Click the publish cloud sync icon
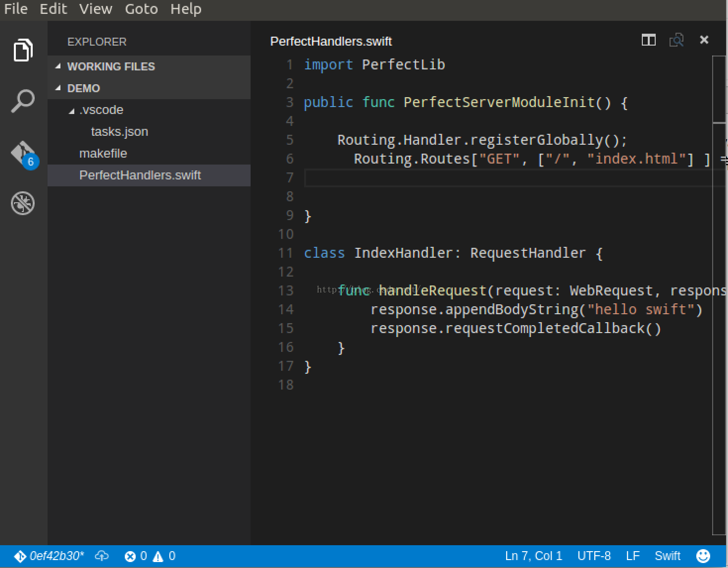 (x=102, y=556)
